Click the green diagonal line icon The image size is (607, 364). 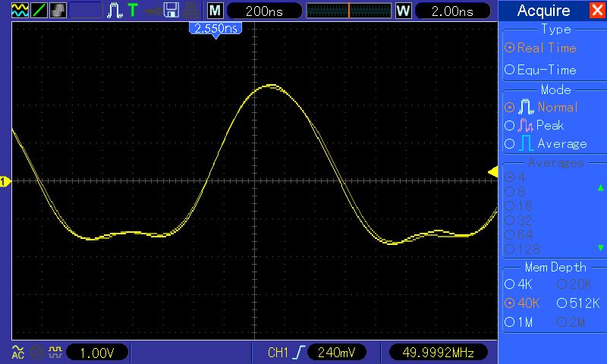click(39, 10)
